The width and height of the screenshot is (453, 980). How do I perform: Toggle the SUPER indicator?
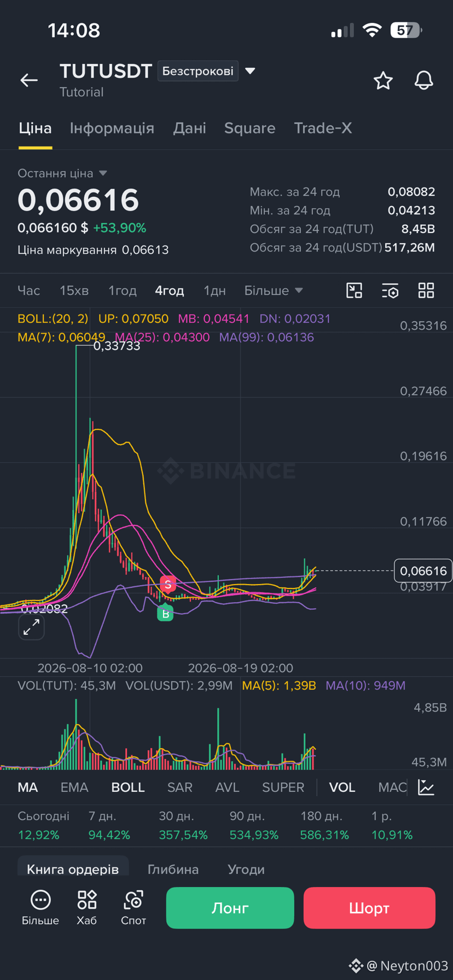click(x=283, y=787)
